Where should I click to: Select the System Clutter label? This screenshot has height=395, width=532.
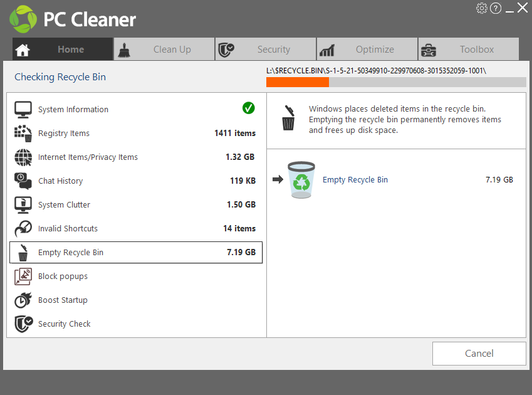(64, 204)
